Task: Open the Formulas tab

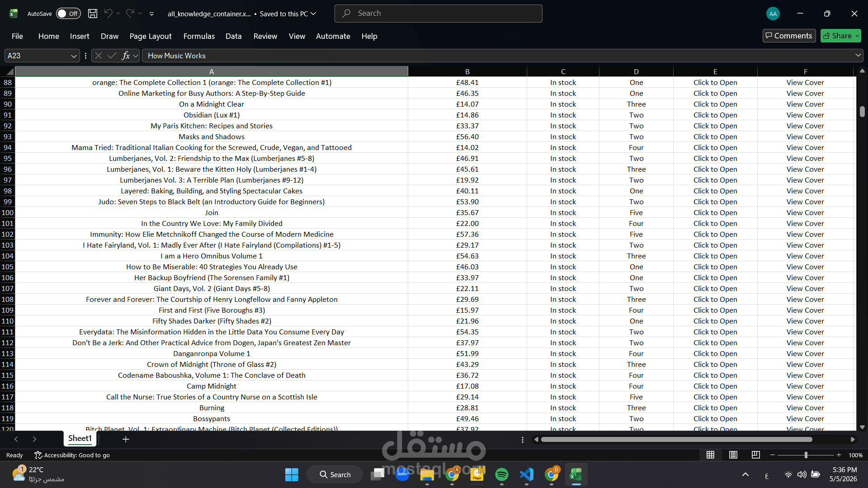Action: click(x=199, y=36)
